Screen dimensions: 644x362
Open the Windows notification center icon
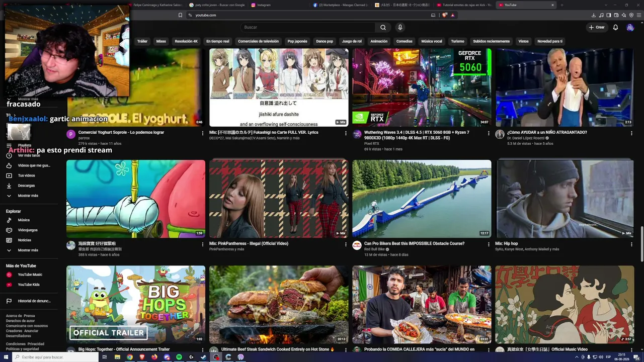coord(636,357)
